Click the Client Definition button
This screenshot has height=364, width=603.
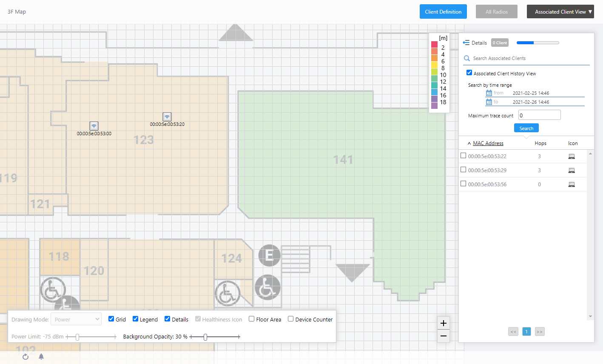tap(443, 12)
